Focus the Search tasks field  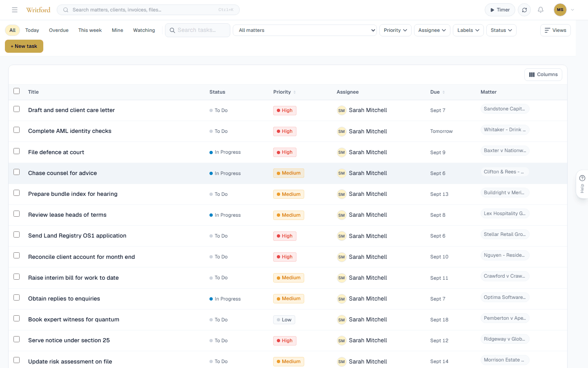tap(198, 30)
